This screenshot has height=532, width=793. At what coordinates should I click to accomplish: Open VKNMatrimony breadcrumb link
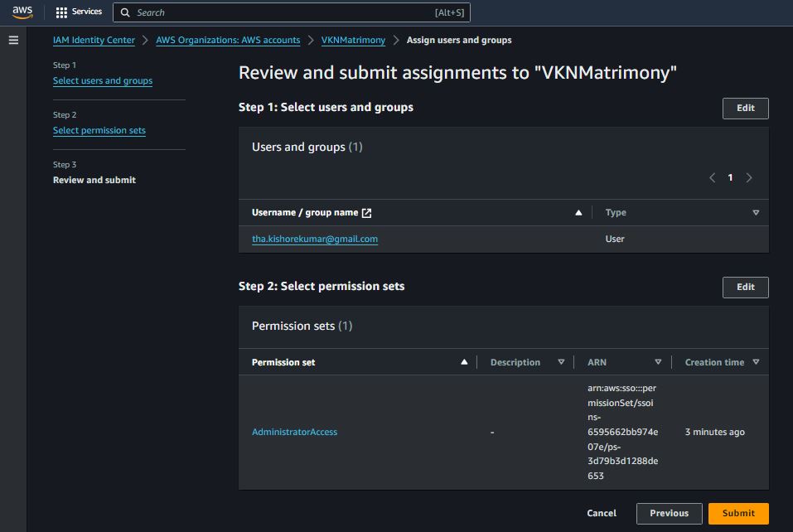pyautogui.click(x=353, y=40)
